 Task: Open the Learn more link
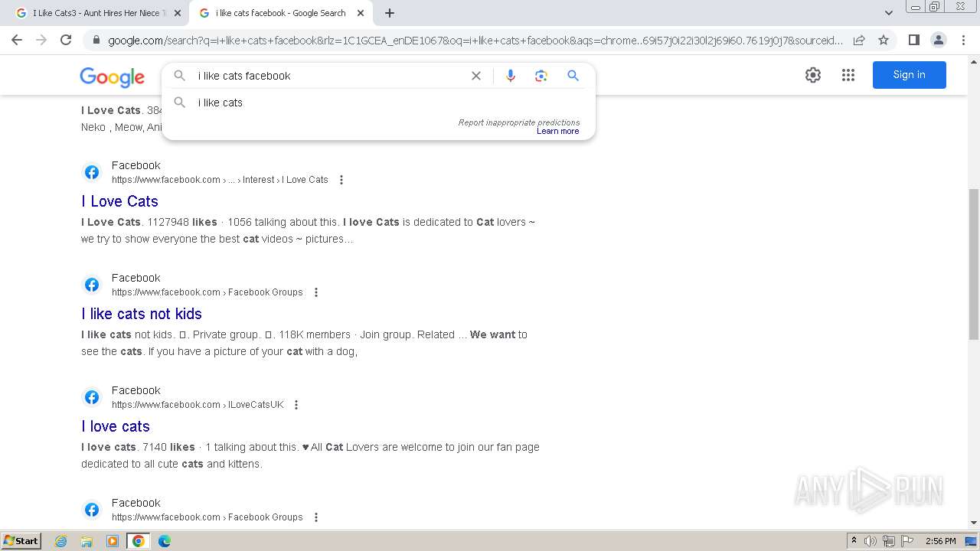[x=558, y=132]
